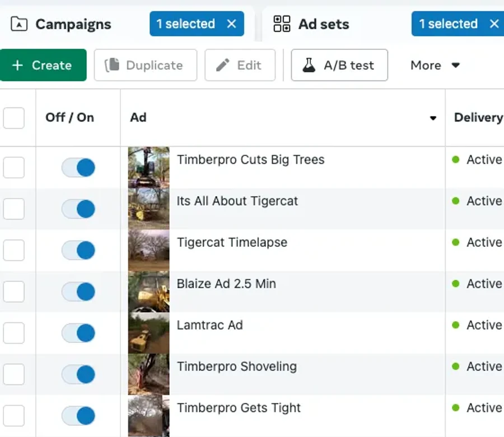Select checkbox for Timberpro Cuts Big Trees

13,167
